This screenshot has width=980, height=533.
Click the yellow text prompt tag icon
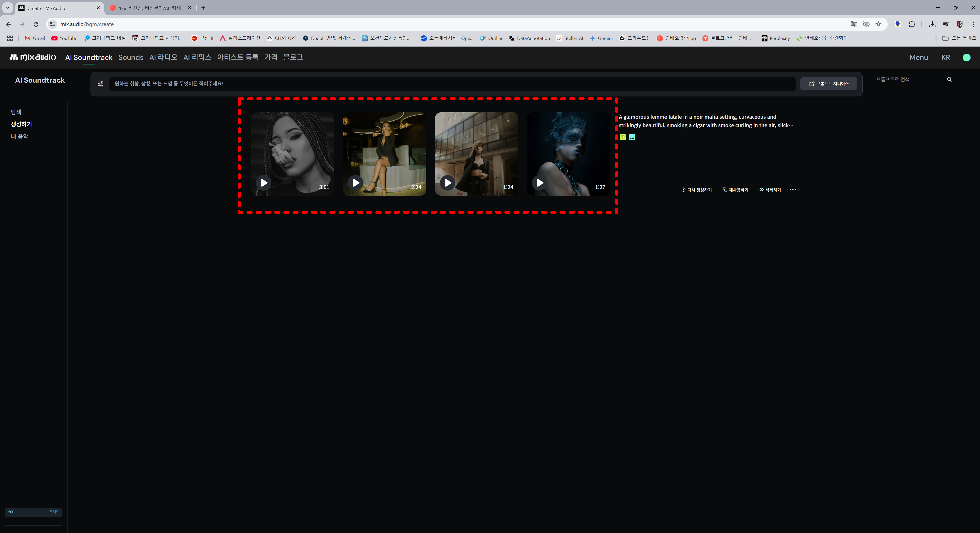(x=622, y=137)
